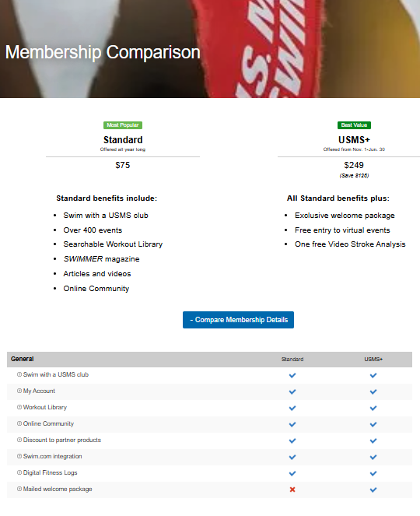Expand the Workout Library row info icon

point(19,407)
